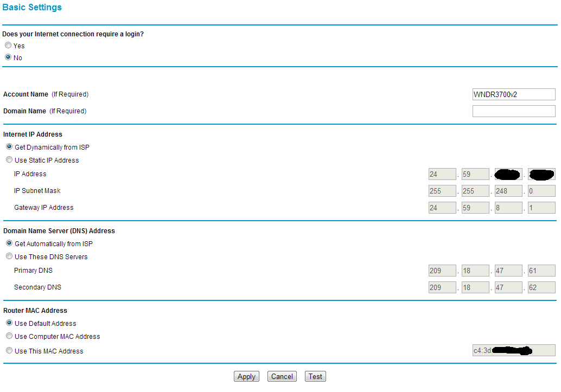Click the Test button
This screenshot has height=392, width=561.
(315, 376)
